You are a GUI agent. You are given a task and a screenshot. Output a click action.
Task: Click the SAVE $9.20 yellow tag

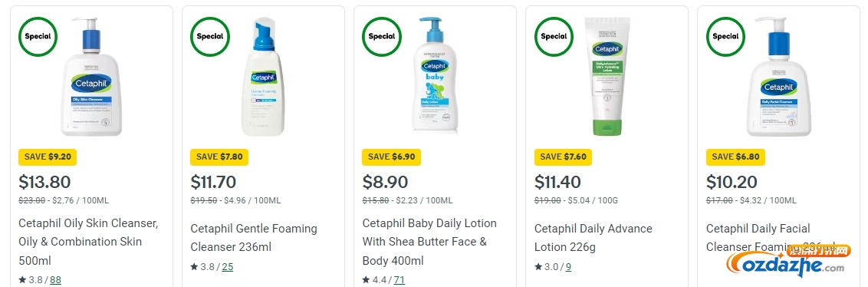pyautogui.click(x=48, y=157)
